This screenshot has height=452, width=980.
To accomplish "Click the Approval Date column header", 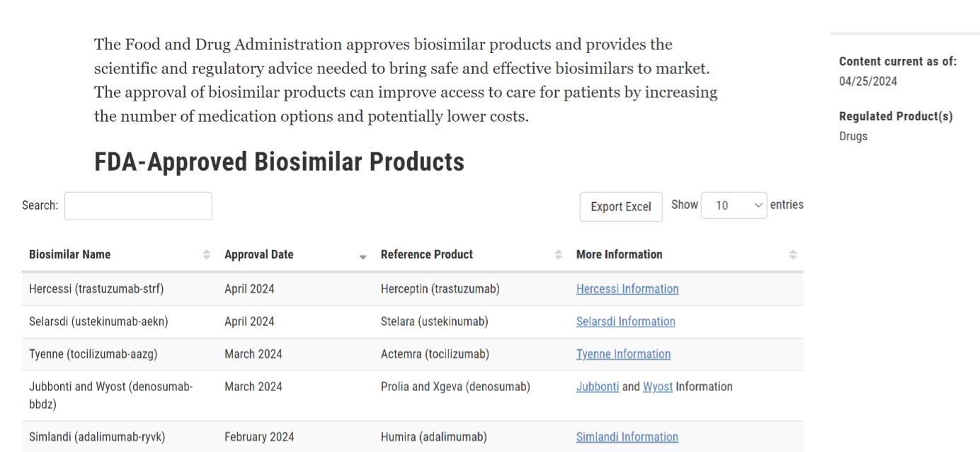I will tap(259, 254).
